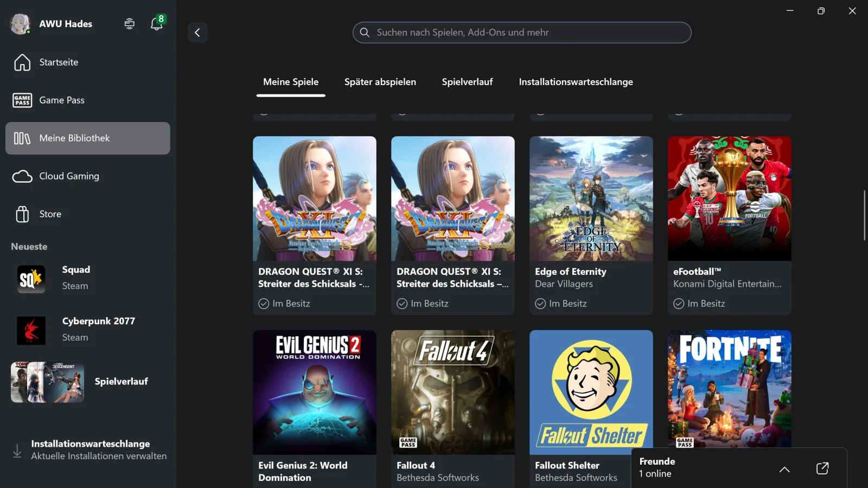Open Game Pass in the sidebar
This screenshot has height=488, width=868.
tap(88, 100)
